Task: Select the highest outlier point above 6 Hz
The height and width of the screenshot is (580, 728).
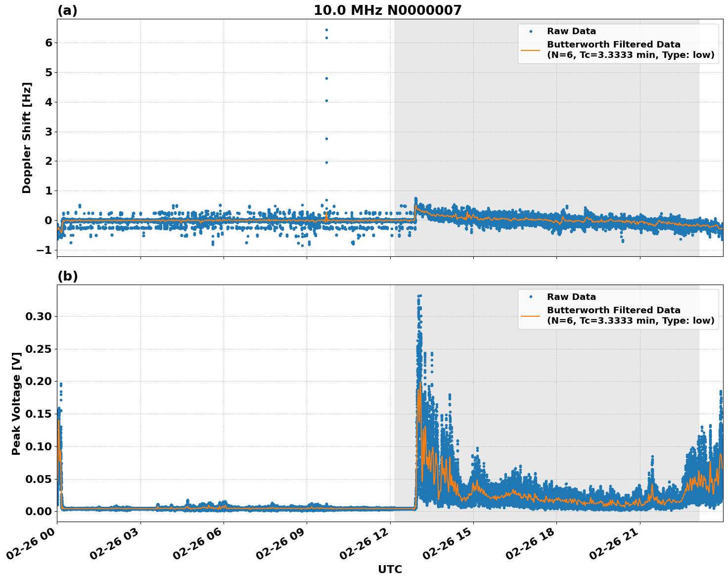Action: pyautogui.click(x=326, y=30)
